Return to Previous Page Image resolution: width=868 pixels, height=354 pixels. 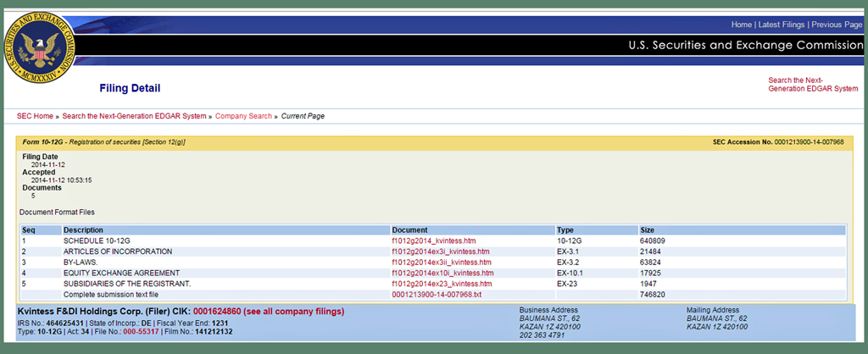tap(837, 25)
